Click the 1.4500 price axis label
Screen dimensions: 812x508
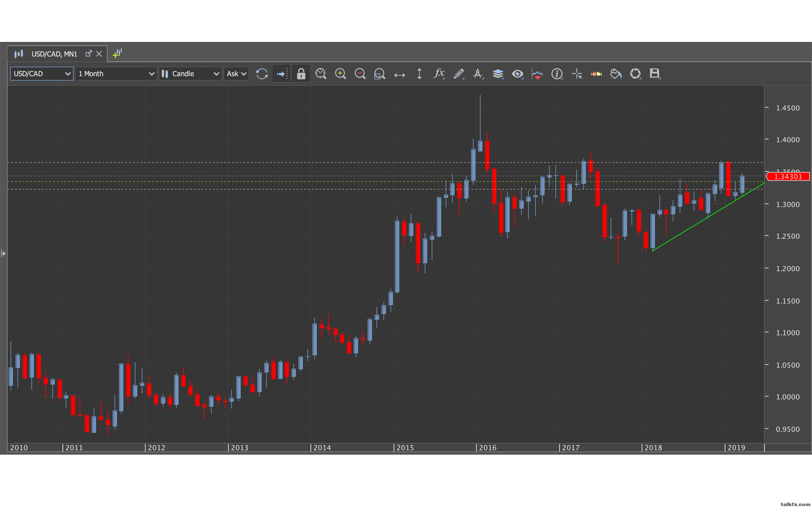788,108
